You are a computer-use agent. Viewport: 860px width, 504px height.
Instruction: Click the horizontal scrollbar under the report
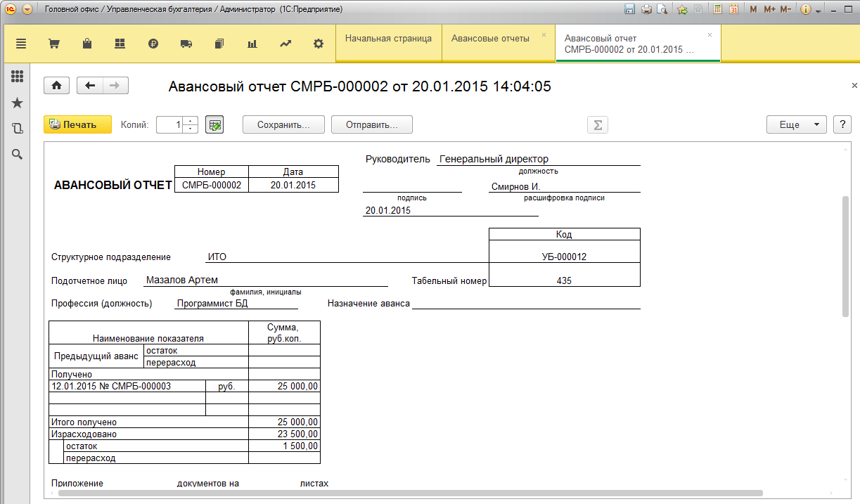click(x=410, y=493)
